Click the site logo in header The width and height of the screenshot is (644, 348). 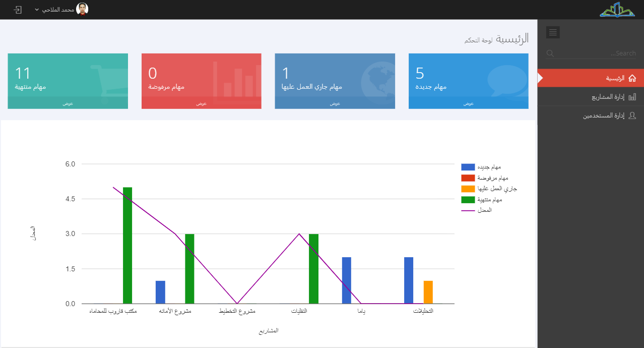point(617,10)
